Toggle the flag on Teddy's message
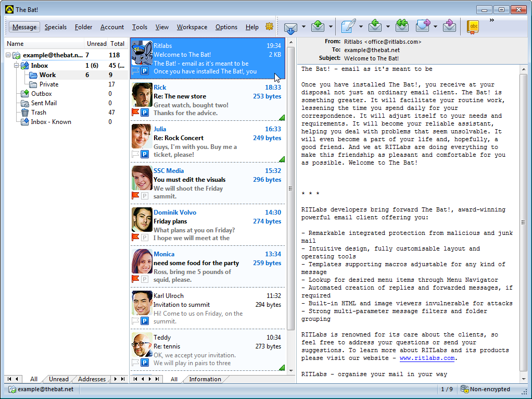 pyautogui.click(x=135, y=363)
